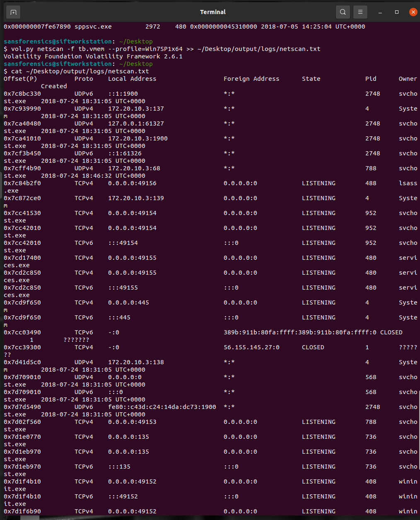Image resolution: width=420 pixels, height=520 pixels.
Task: Click local address :::49155
Action: (x=123, y=288)
